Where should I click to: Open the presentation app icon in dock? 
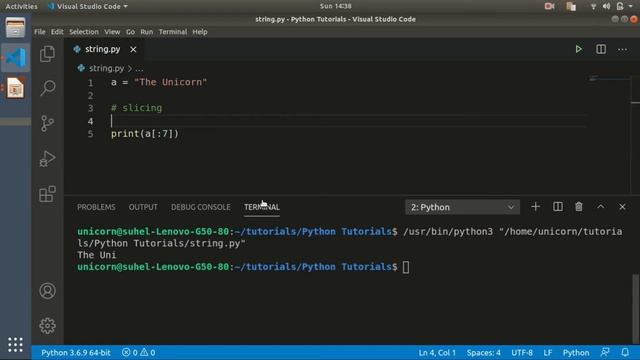(x=16, y=88)
